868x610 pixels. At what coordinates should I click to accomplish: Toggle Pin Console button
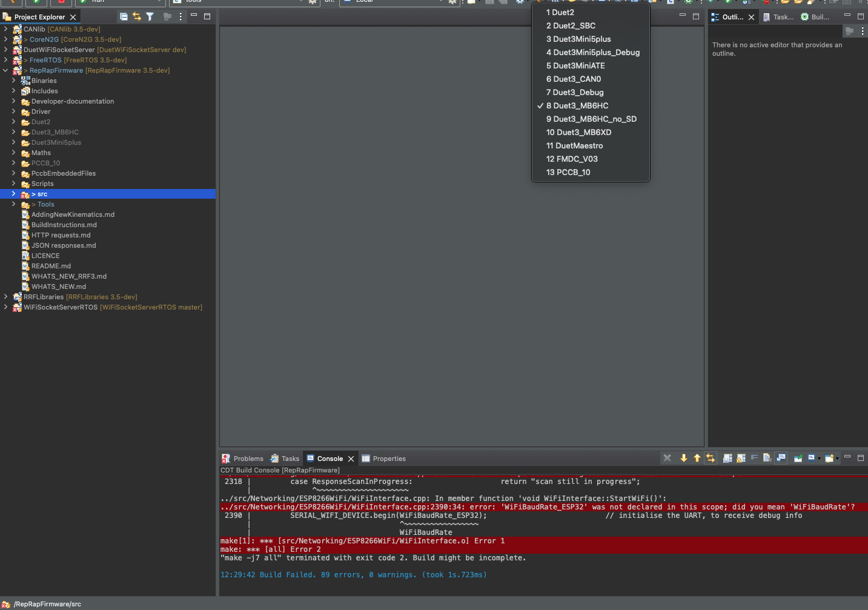point(798,458)
